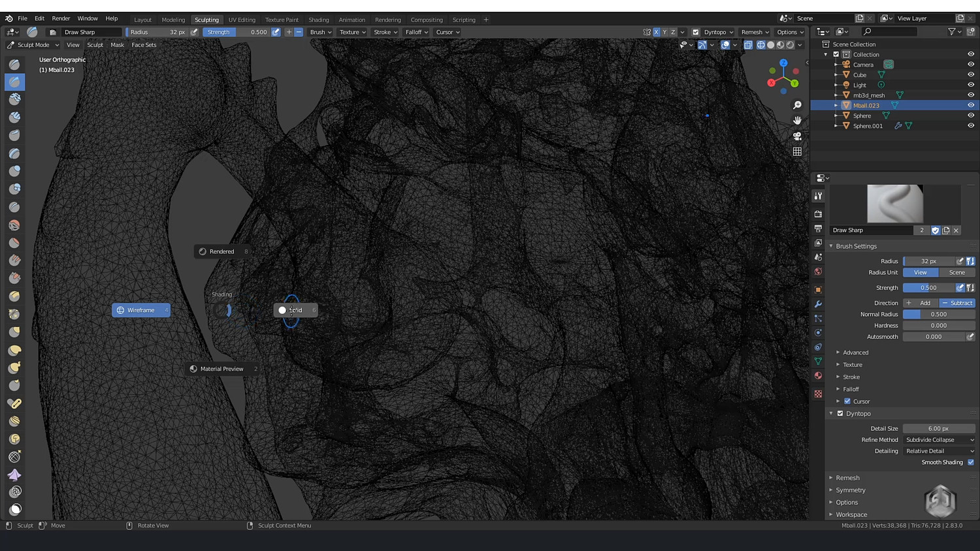Open the Render menu
Viewport: 980px width, 551px height.
pyautogui.click(x=61, y=18)
